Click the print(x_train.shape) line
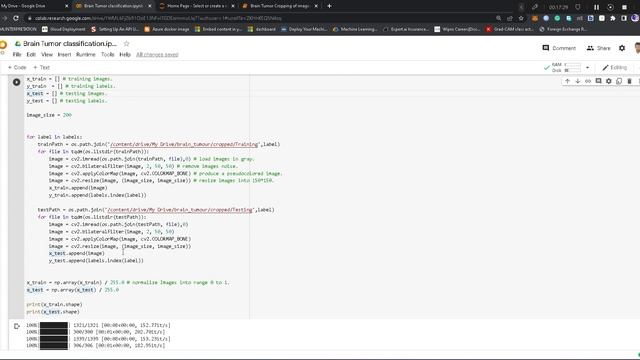This screenshot has height=360, width=640. point(54,304)
